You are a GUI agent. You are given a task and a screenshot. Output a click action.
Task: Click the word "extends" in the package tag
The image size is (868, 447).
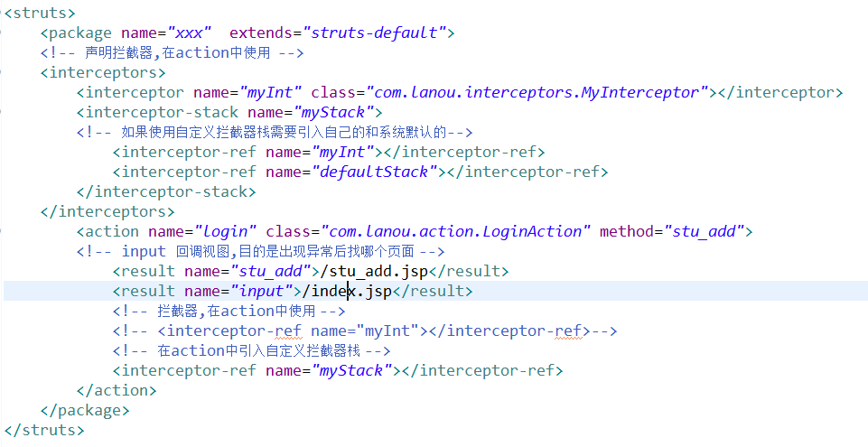[x=261, y=33]
